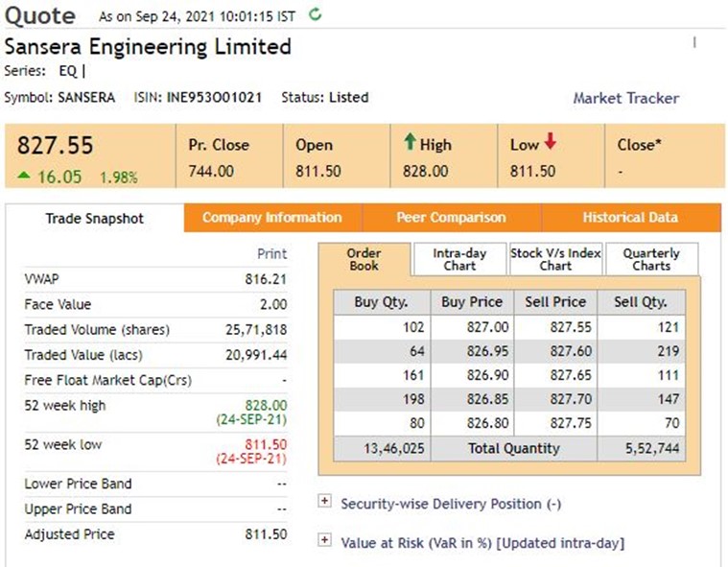Open the Peer Comparison tab
The height and width of the screenshot is (567, 728).
451,218
